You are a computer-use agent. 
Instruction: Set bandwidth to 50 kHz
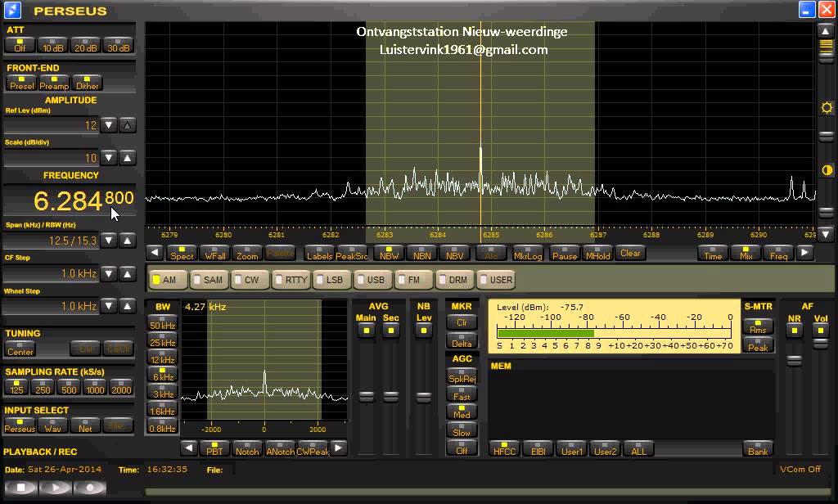point(162,323)
